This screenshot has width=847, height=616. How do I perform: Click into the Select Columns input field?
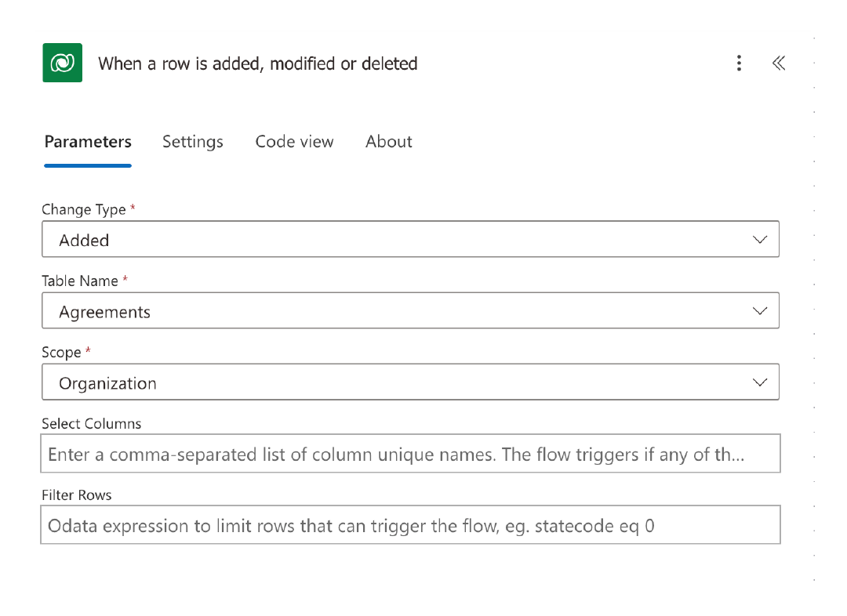click(410, 454)
